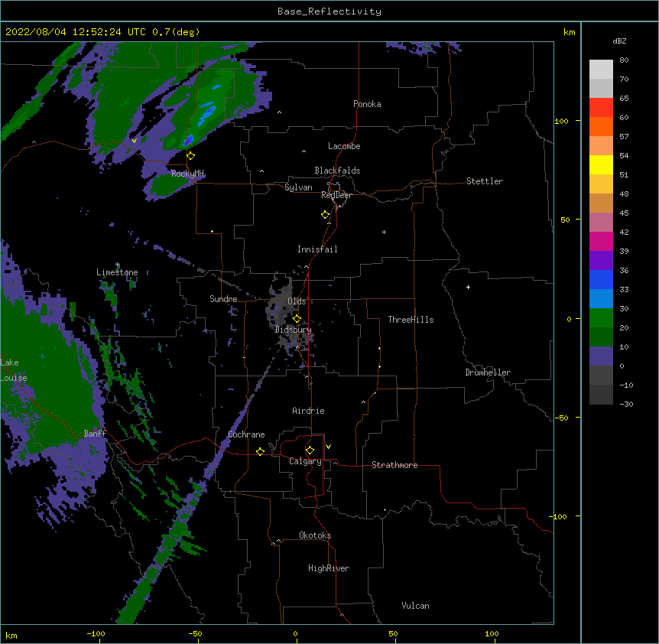The image size is (659, 644).
Task: Click the Okotoks town label
Action: (315, 535)
